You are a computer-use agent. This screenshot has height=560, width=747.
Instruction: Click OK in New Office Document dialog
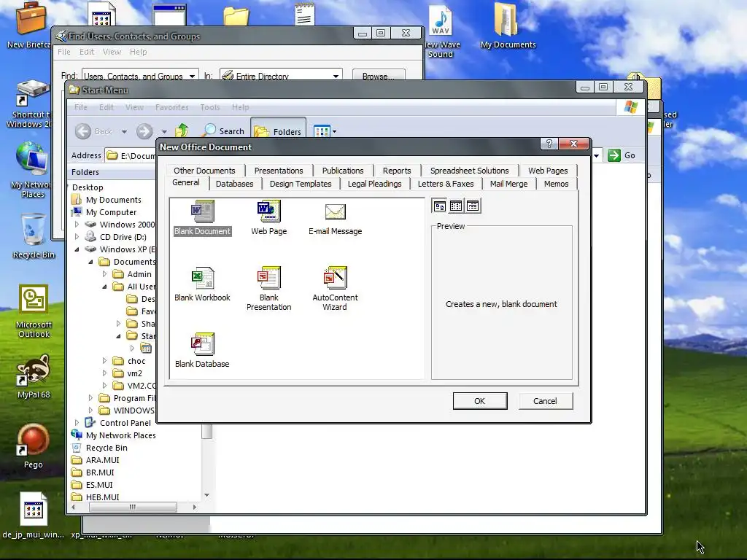click(x=480, y=401)
